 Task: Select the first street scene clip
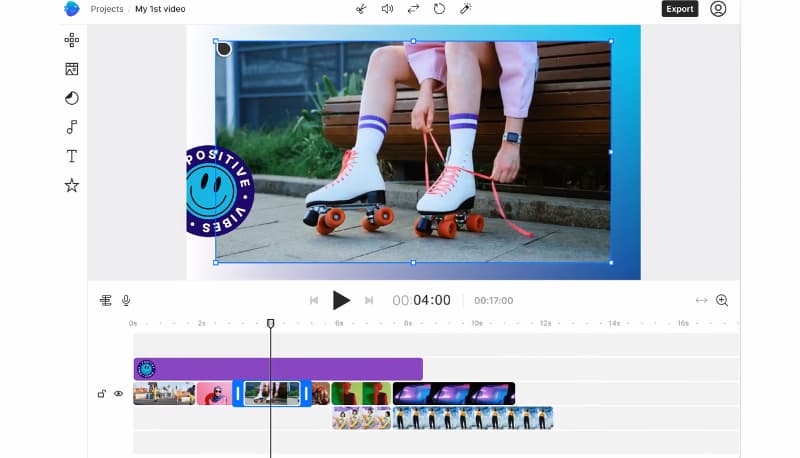[164, 394]
